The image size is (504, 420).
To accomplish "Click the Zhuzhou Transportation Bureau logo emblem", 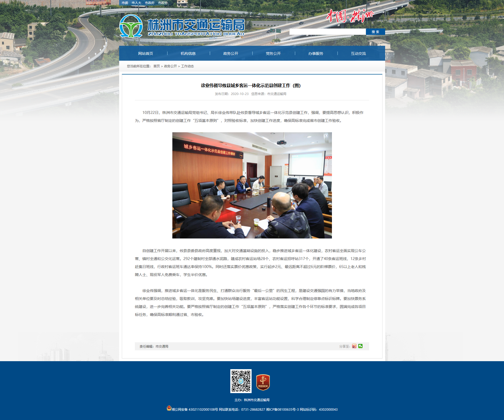I will pyautogui.click(x=131, y=26).
